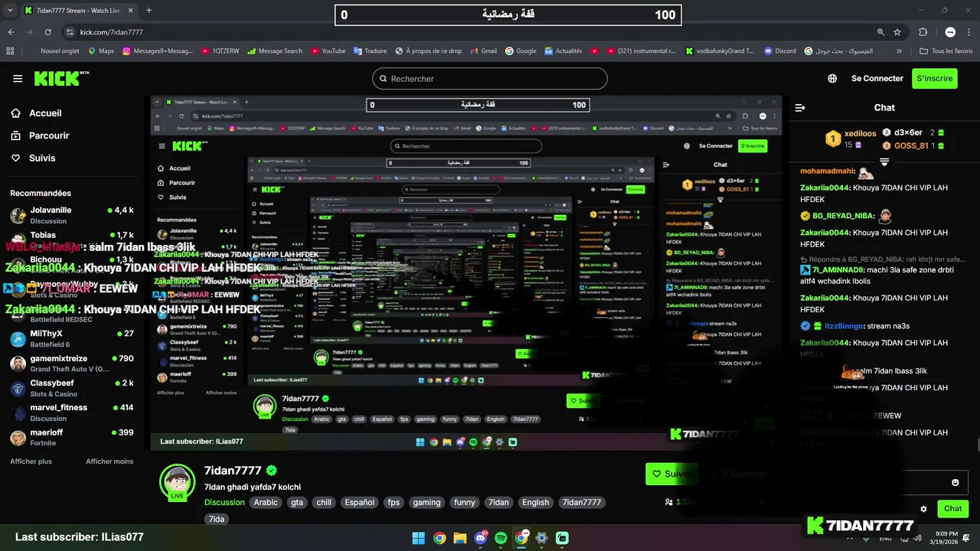Collapse the chat panel with arrow icon
This screenshot has width=980, height=551.
tap(799, 108)
